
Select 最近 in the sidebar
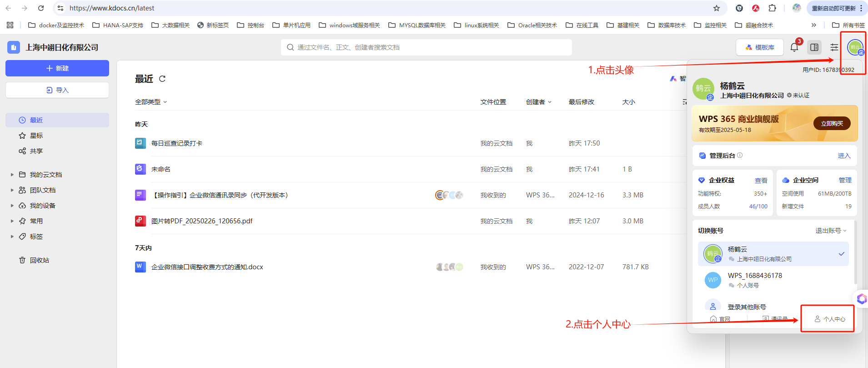tap(57, 120)
